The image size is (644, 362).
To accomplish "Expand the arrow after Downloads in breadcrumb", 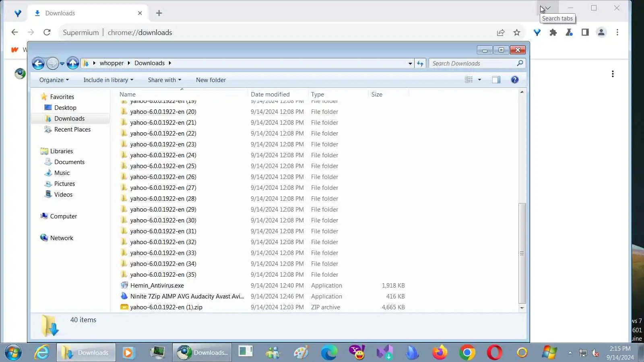I will [x=170, y=63].
